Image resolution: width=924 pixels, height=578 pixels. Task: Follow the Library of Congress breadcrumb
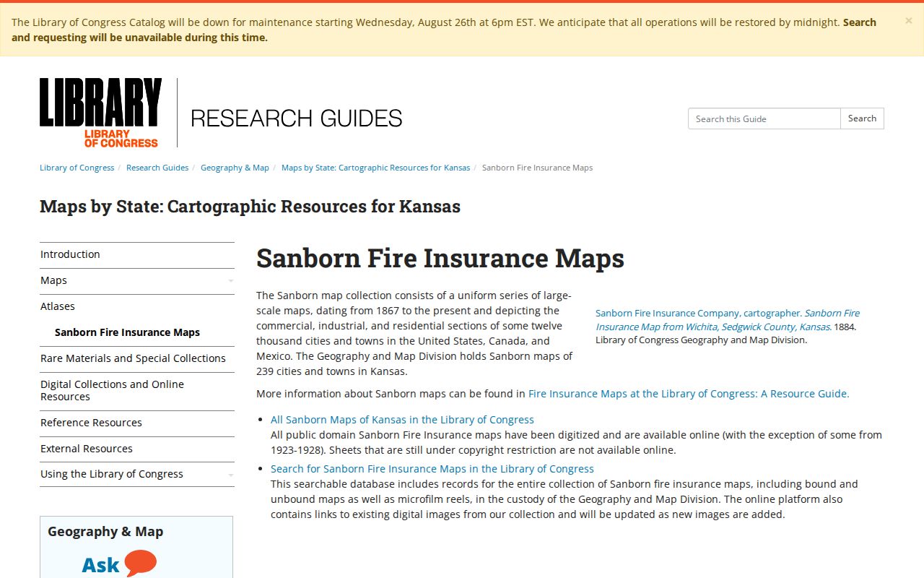(x=77, y=168)
